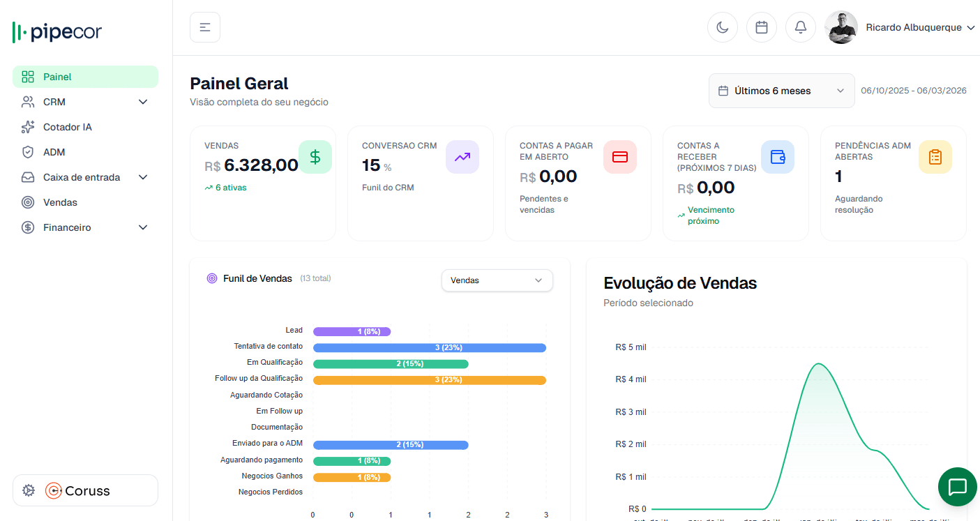Screen dimensions: 980x521
Task: Open the calendar icon in the top bar
Action: tap(762, 27)
